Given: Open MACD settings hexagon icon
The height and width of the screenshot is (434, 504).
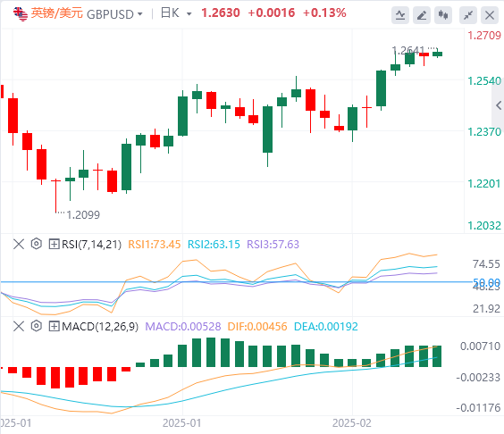Looking at the screenshot, I should (x=37, y=326).
